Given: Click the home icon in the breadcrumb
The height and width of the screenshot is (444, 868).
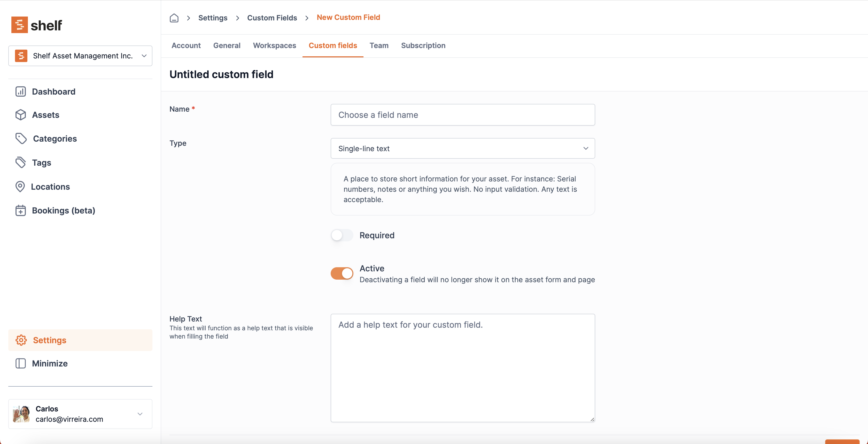Looking at the screenshot, I should (174, 18).
